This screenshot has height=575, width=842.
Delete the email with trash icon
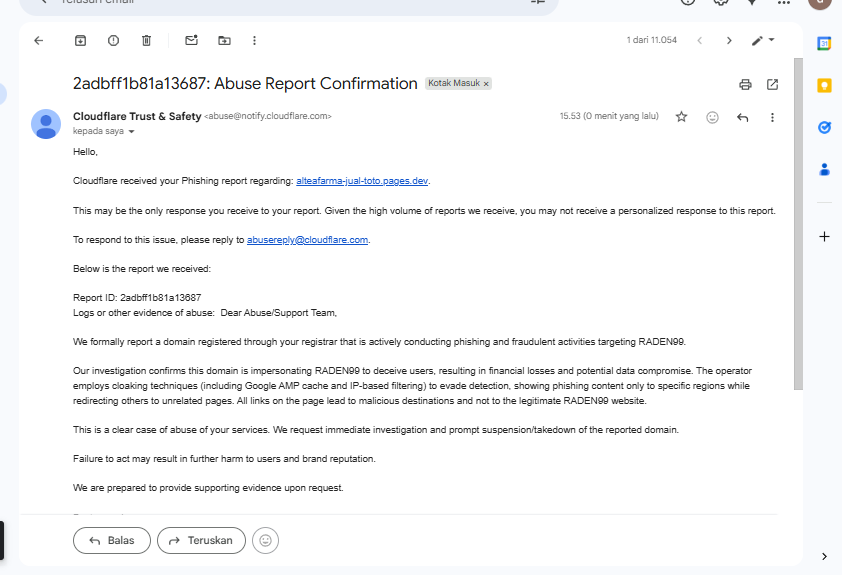coord(146,40)
